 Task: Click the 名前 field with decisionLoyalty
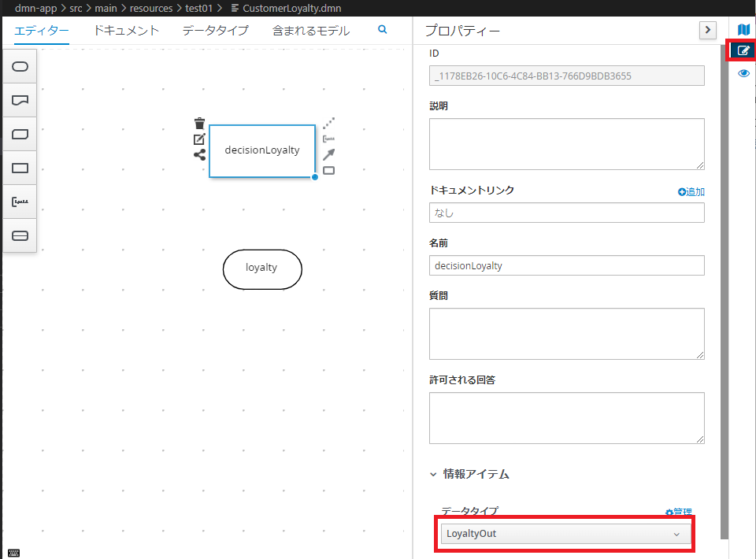point(566,265)
